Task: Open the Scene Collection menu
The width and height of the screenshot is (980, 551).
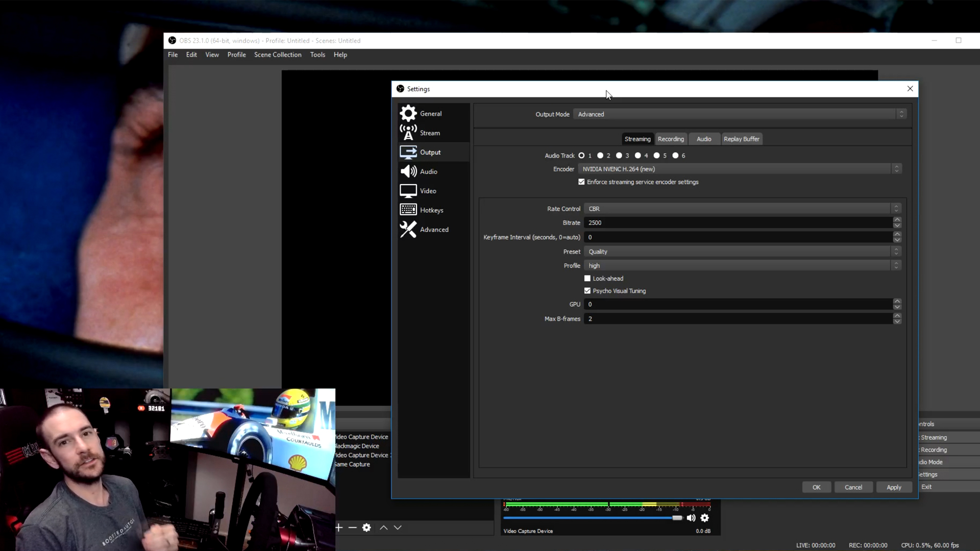Action: tap(278, 55)
